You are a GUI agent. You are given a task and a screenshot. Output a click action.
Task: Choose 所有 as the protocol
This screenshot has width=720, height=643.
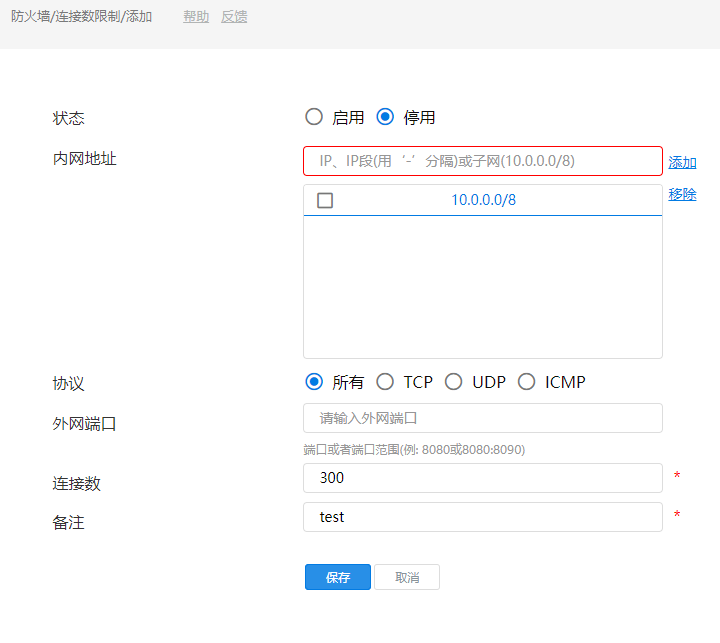(x=314, y=381)
